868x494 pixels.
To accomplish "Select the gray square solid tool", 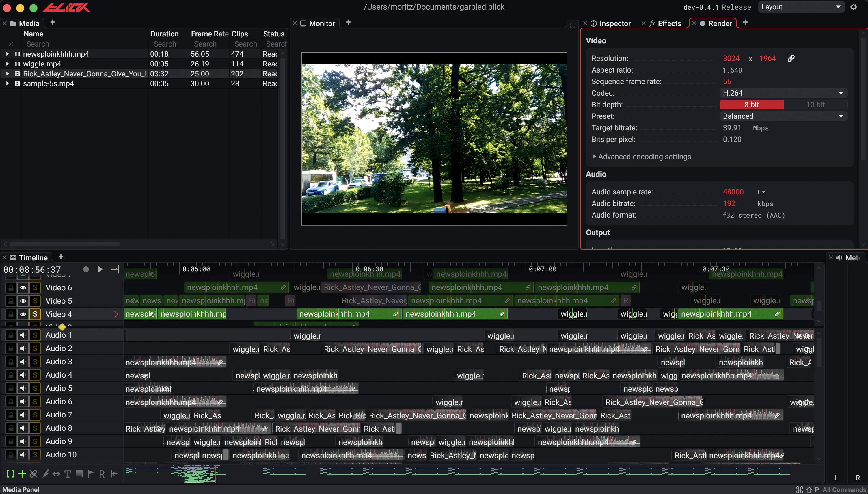I will pos(79,474).
